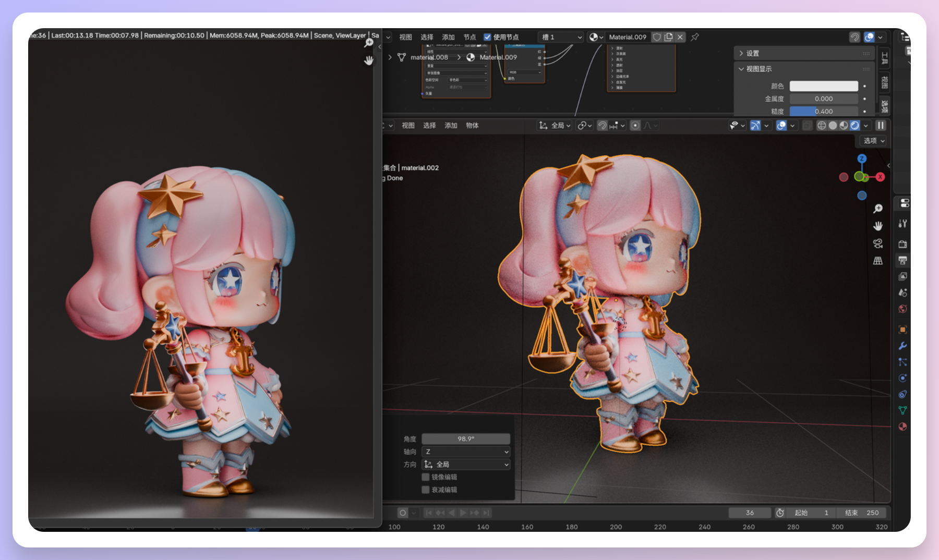939x560 pixels.
Task: Switch perspective/orthographic grid icon
Action: 878,261
